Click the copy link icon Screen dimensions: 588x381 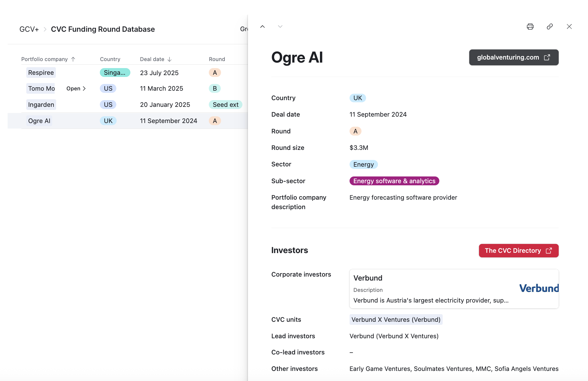click(x=550, y=27)
